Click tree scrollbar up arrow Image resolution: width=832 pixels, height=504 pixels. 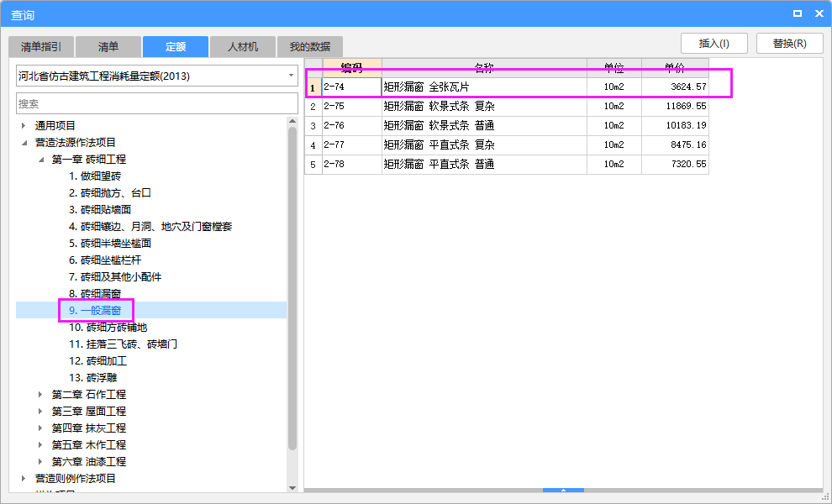[292, 122]
